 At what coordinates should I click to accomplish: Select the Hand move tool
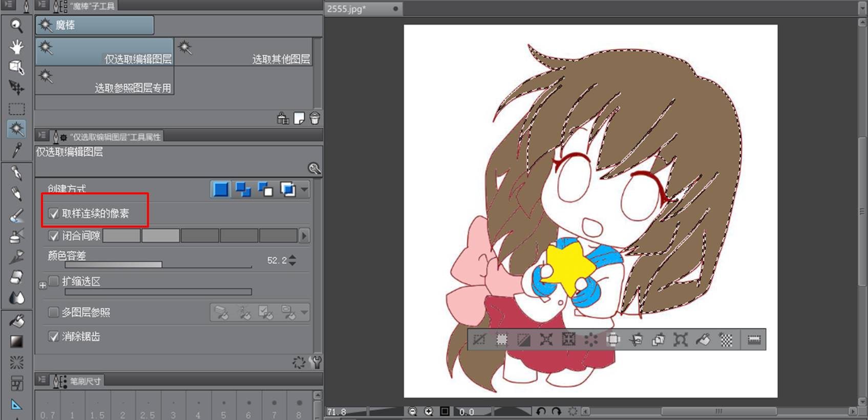16,47
